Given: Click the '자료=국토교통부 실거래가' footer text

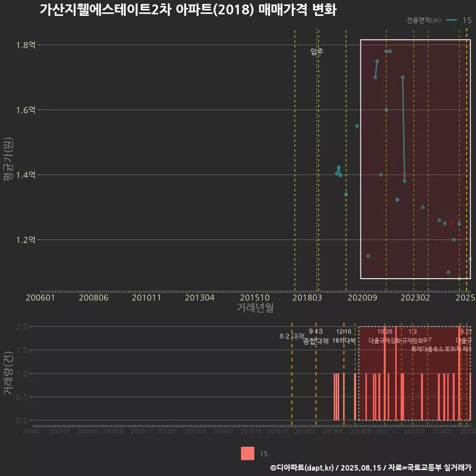Looking at the screenshot, I should pos(429,468).
